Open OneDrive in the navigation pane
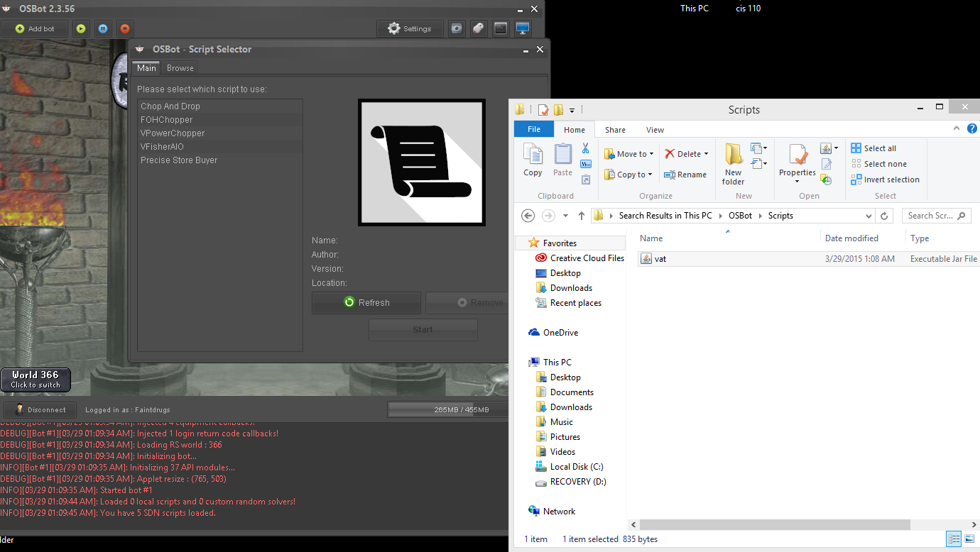This screenshot has width=980, height=552. [554, 333]
